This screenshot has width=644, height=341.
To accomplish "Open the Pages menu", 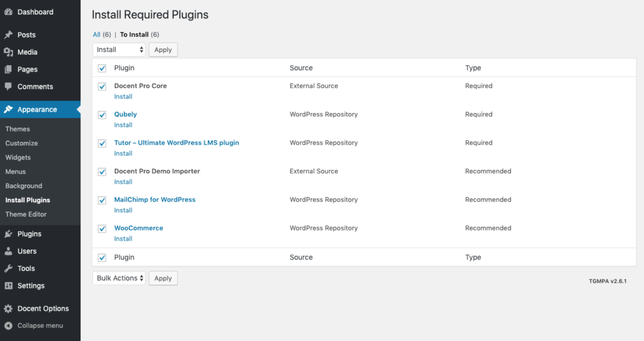I will pos(40,69).
